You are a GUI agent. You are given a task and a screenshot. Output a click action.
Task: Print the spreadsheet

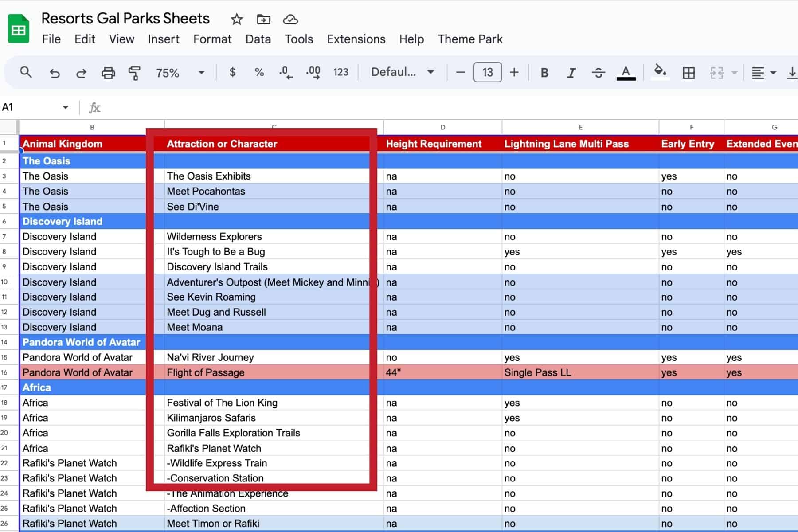coord(108,73)
